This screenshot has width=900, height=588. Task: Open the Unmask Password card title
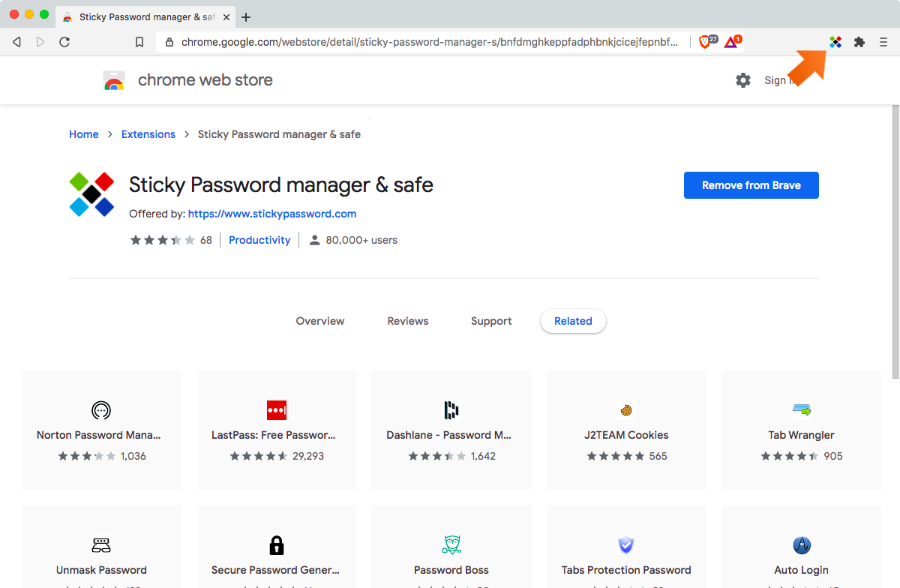pyautogui.click(x=101, y=570)
